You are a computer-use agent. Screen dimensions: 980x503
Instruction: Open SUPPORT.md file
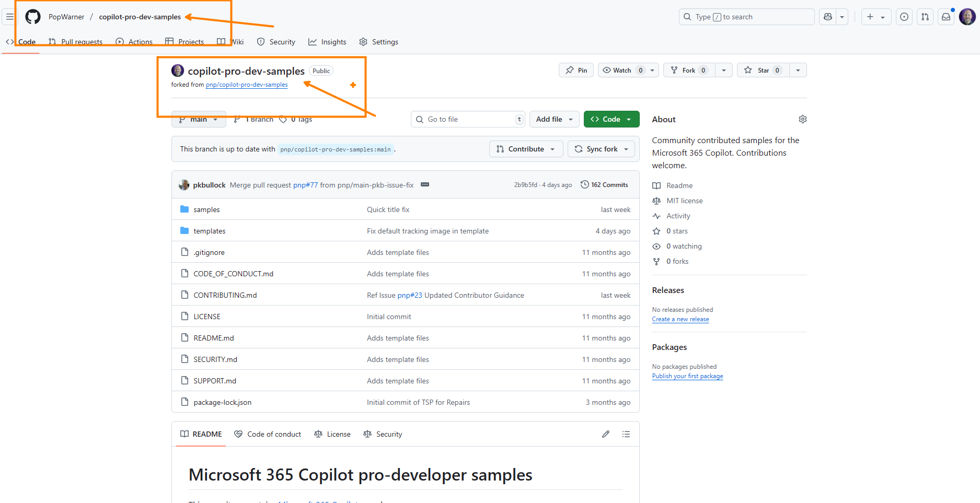(x=215, y=381)
